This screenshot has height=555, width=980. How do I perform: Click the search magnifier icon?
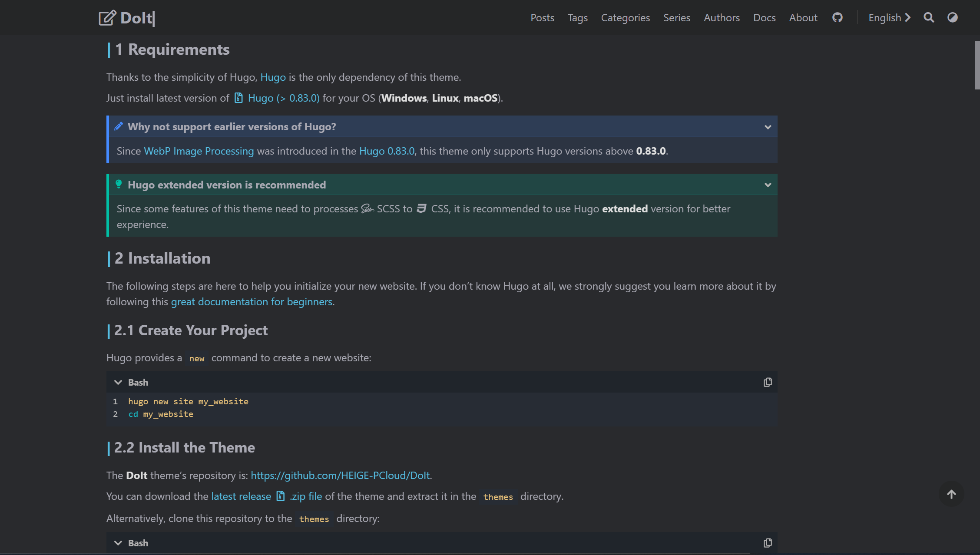click(x=929, y=17)
